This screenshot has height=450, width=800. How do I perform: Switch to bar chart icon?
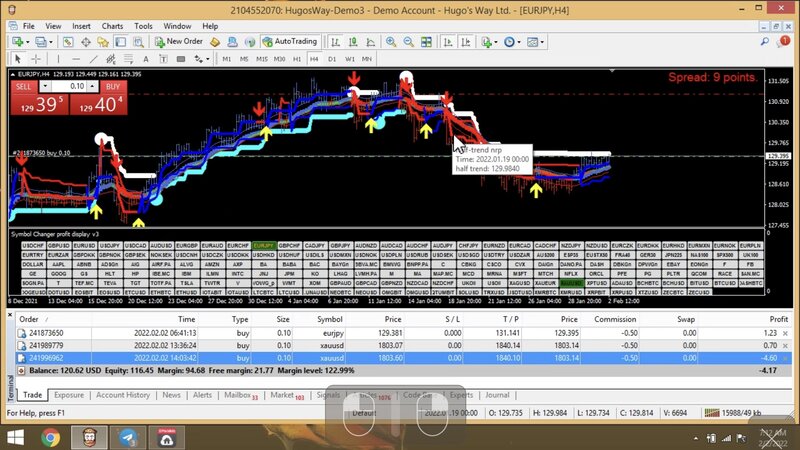(x=335, y=42)
